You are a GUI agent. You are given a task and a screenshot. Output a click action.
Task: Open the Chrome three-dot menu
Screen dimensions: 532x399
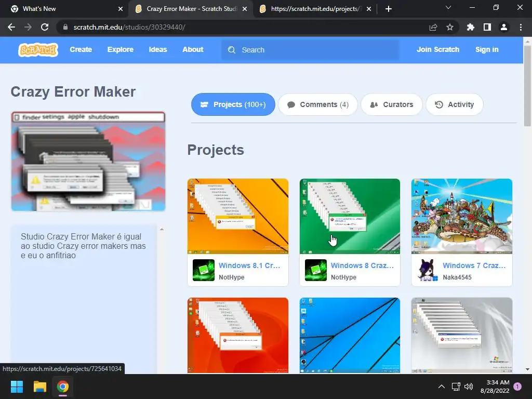point(521,27)
